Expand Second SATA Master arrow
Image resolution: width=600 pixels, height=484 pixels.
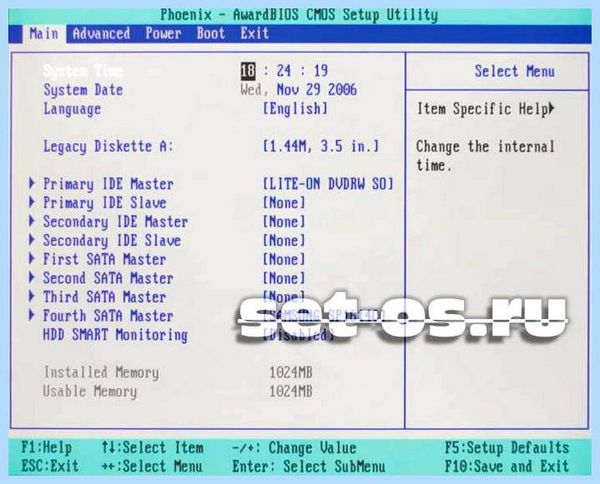point(32,277)
